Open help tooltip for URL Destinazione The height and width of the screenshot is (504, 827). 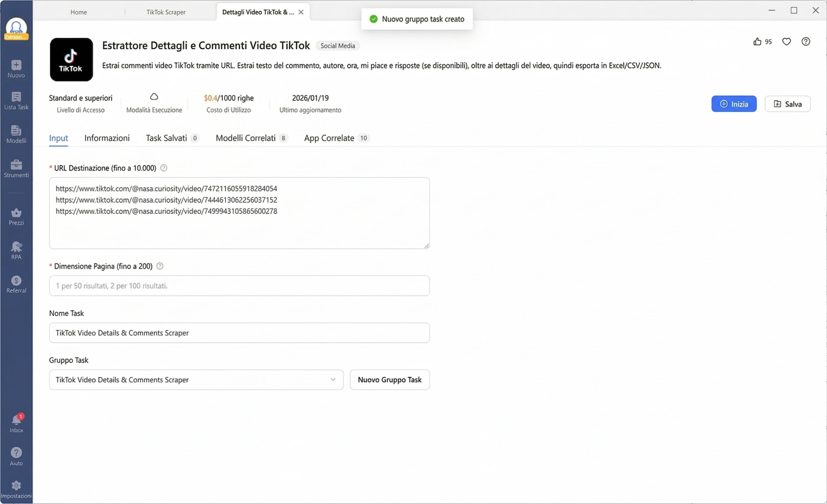(x=163, y=168)
